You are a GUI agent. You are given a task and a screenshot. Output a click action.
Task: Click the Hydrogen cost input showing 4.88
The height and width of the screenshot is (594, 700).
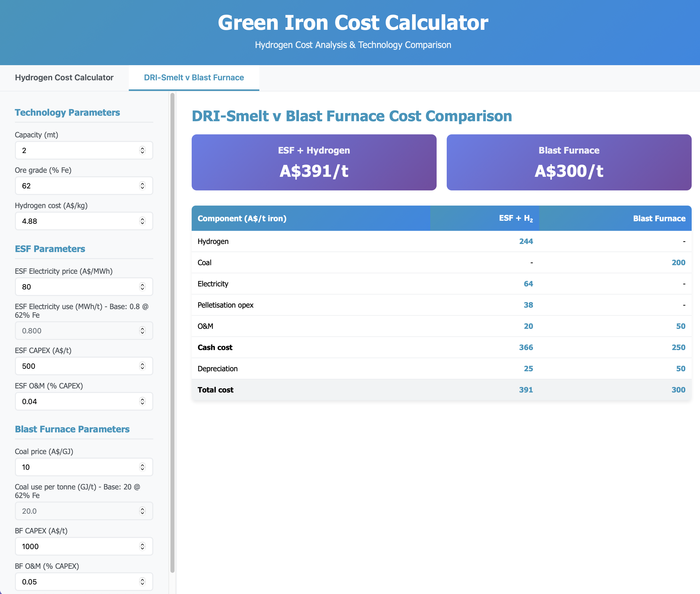tap(78, 221)
